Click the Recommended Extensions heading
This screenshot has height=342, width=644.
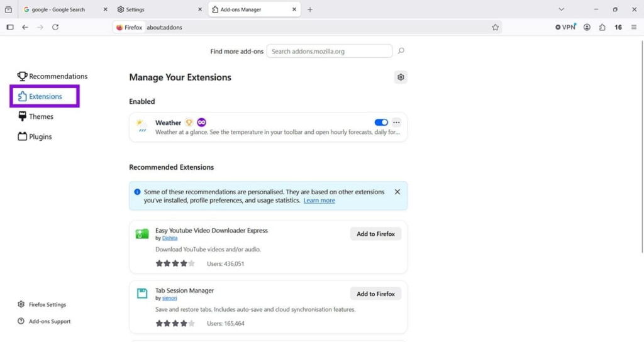pyautogui.click(x=171, y=167)
